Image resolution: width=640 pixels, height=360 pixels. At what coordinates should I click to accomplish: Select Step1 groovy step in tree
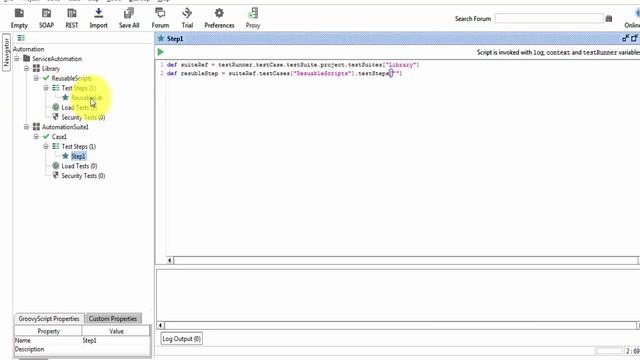(x=78, y=156)
